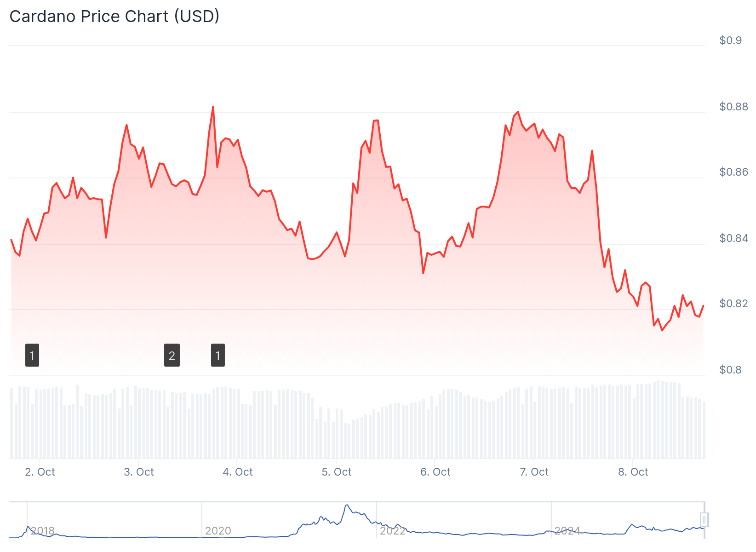Jump to 2024 in the navigator timeline

(567, 531)
